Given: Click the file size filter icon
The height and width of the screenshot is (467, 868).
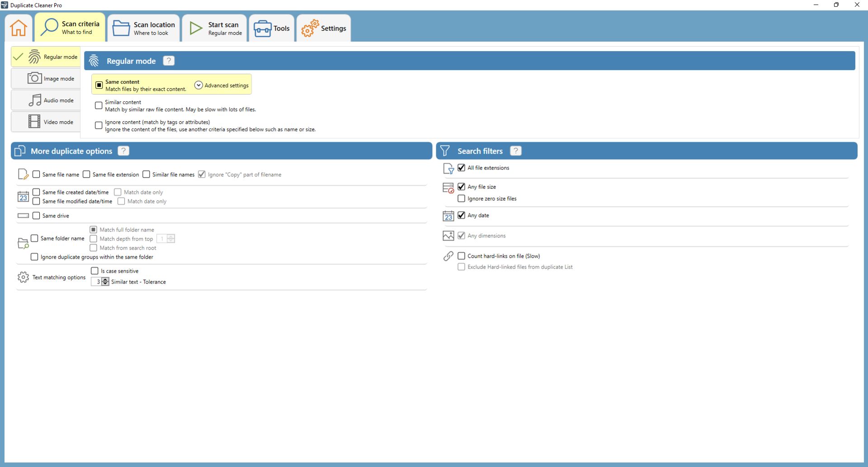Looking at the screenshot, I should (x=448, y=188).
